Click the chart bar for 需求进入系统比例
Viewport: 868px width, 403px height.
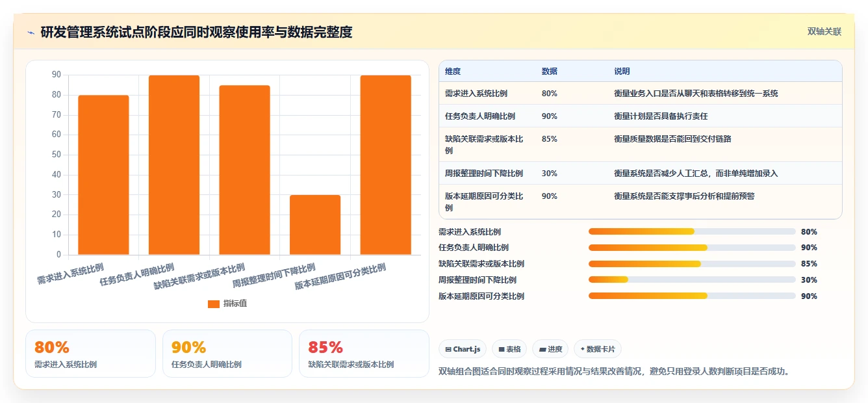(103, 175)
